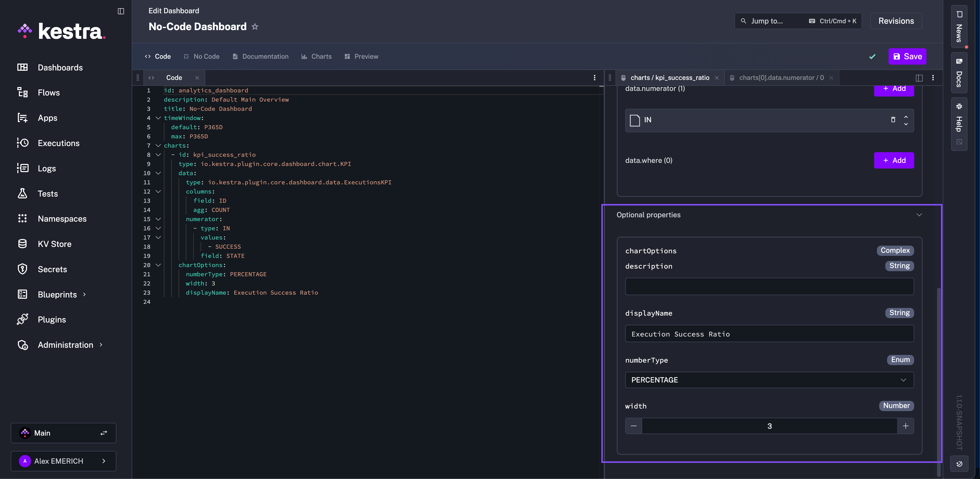Viewport: 980px width, 479px height.
Task: Click the Save button
Action: 907,56
